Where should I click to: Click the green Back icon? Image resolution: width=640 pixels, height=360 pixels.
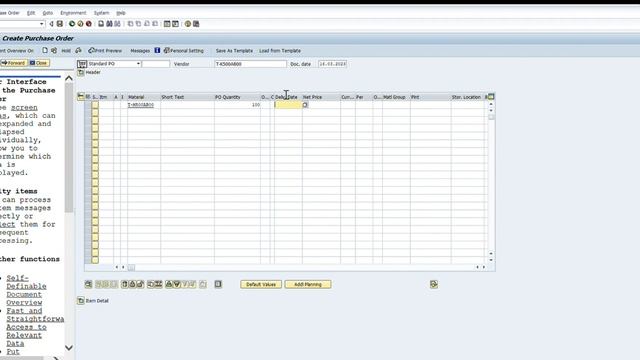(x=72, y=24)
